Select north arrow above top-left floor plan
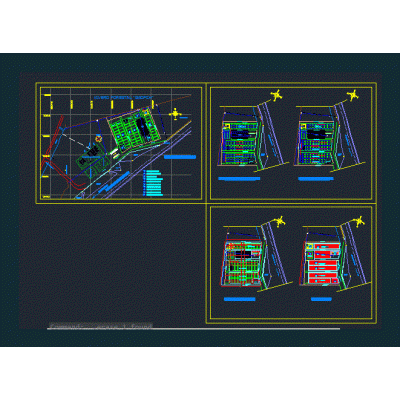 click(277, 96)
